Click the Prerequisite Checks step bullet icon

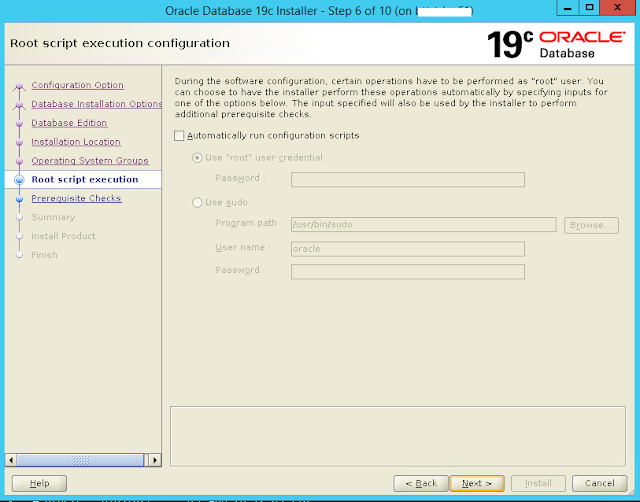[19, 199]
